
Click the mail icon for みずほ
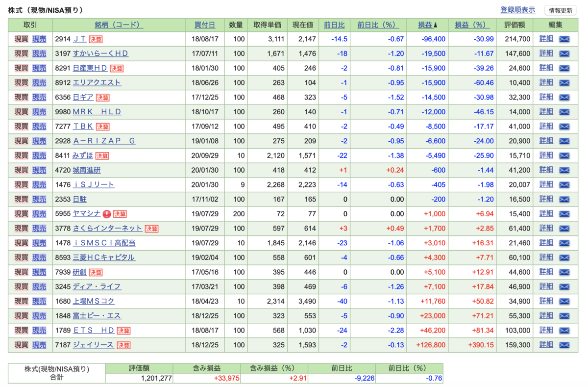pyautogui.click(x=564, y=155)
